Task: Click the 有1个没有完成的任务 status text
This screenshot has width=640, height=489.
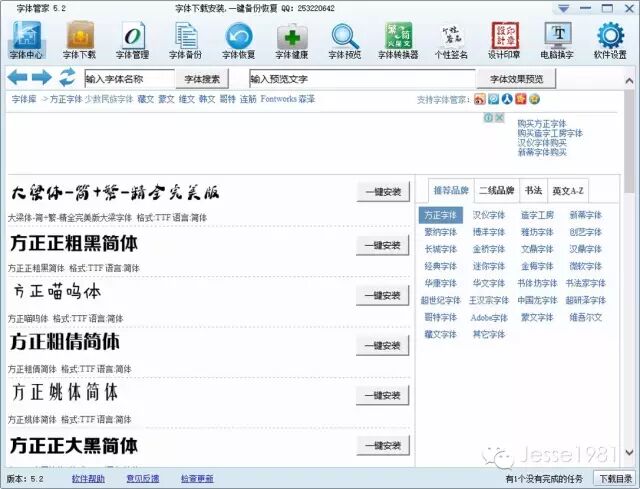Action: 544,478
